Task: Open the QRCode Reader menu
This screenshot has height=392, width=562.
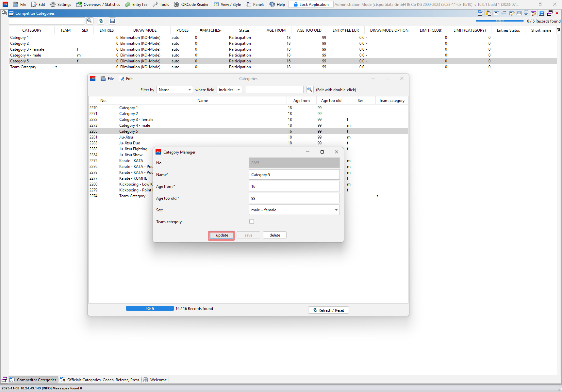Action: pyautogui.click(x=191, y=5)
